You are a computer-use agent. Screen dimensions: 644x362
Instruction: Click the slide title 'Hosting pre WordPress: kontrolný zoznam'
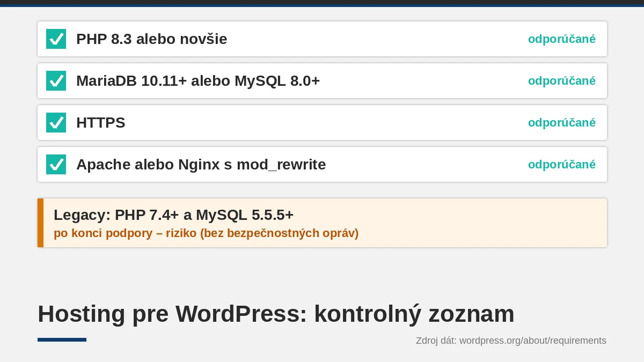pyautogui.click(x=276, y=314)
